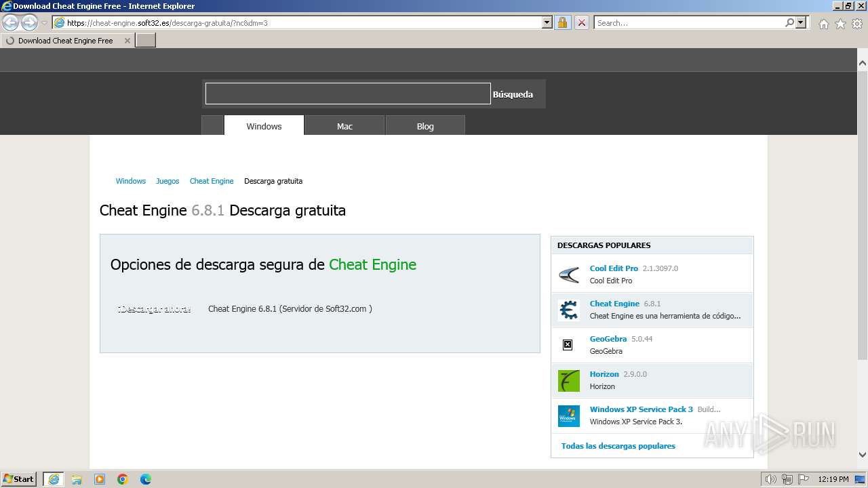Click the search magnifier icon
Screen dimensions: 868x488
(x=789, y=22)
